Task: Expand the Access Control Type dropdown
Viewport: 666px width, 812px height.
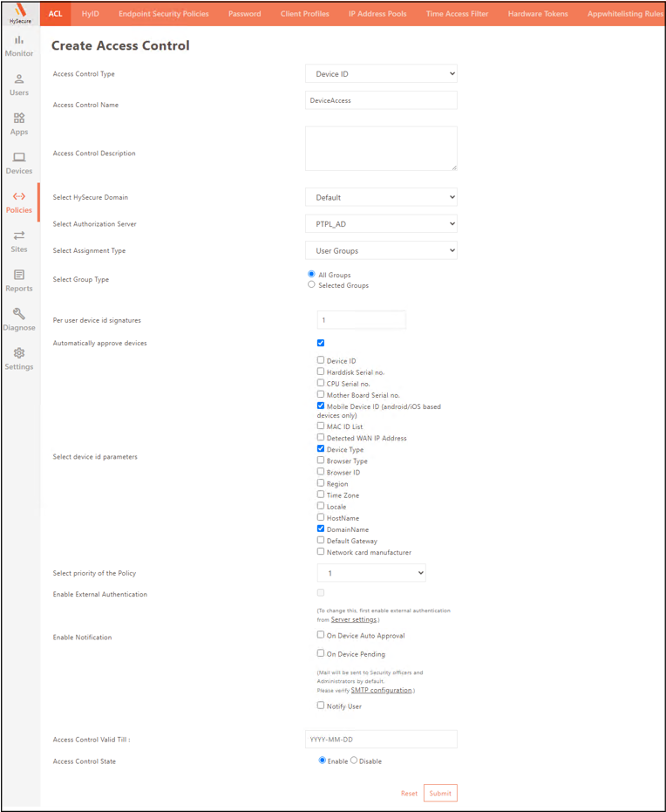Action: pos(381,74)
